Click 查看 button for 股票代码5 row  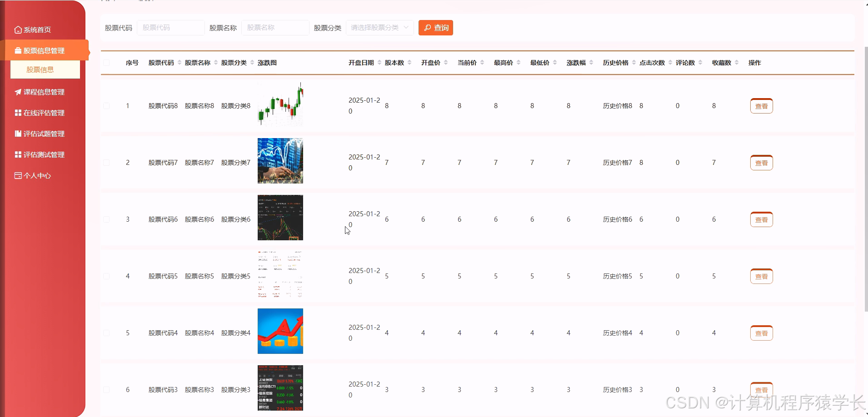tap(762, 276)
